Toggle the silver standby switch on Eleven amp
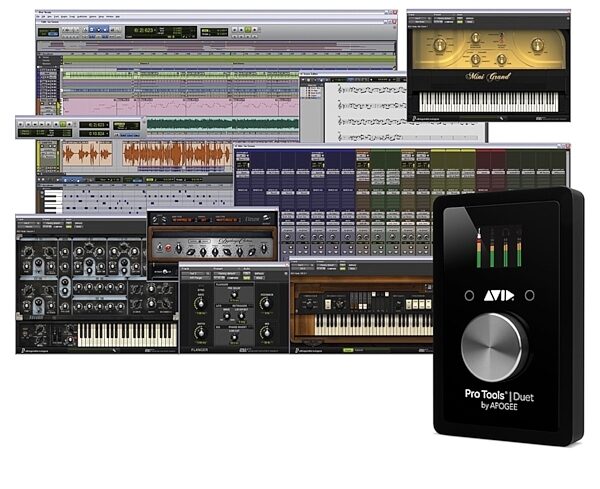Image resolution: width=600 pixels, height=489 pixels. pos(160,248)
